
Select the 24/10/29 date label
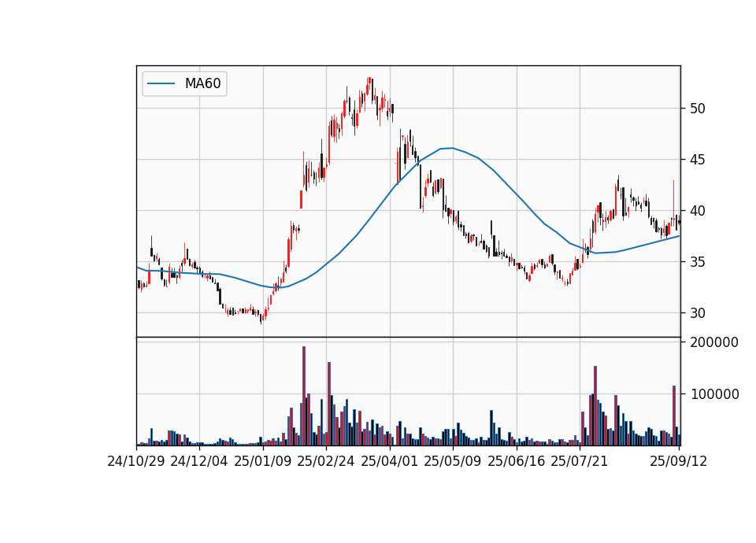tap(136, 461)
